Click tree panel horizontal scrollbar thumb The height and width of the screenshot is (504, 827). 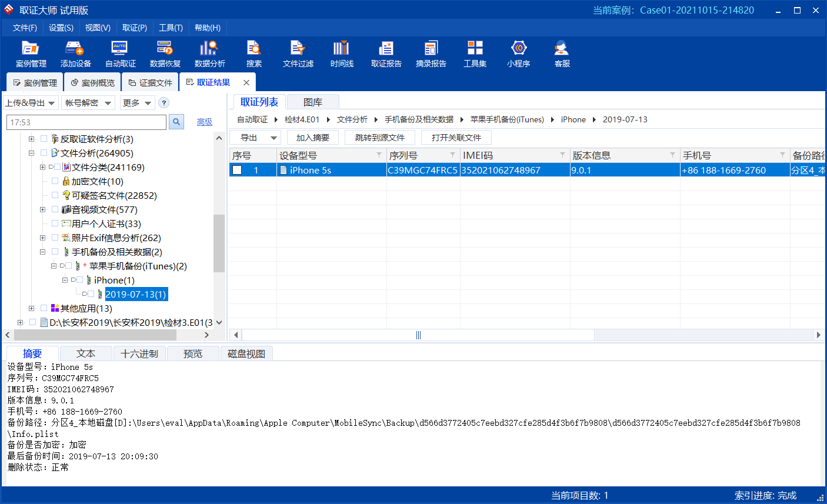coord(95,335)
